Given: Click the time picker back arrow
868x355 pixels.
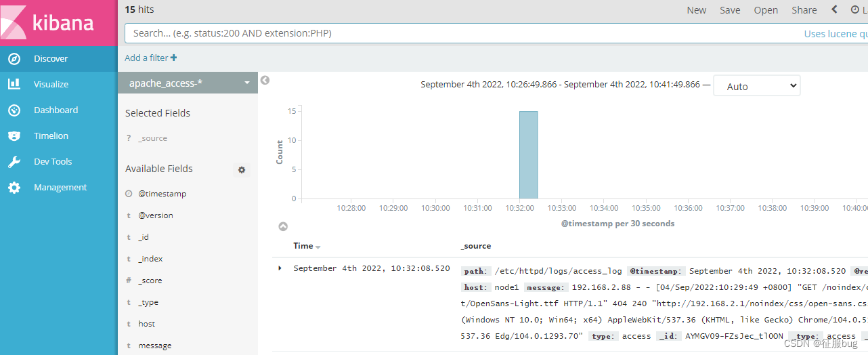Looking at the screenshot, I should coord(835,9).
